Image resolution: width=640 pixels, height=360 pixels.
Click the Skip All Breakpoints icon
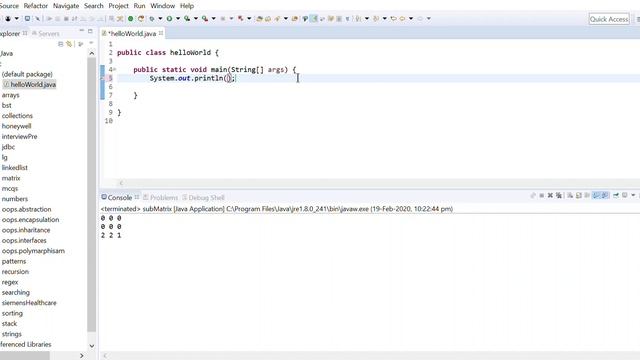[x=38, y=18]
